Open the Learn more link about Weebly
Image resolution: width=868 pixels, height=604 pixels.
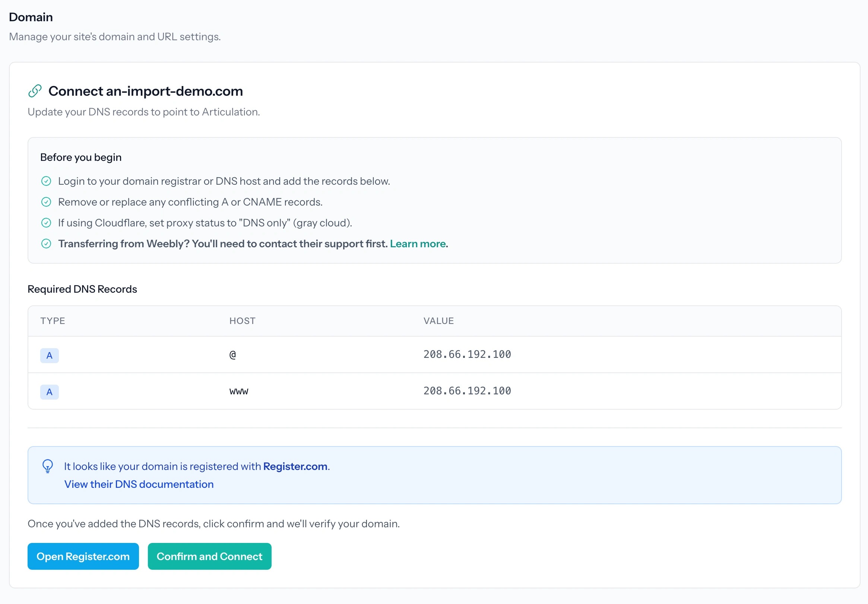point(418,244)
